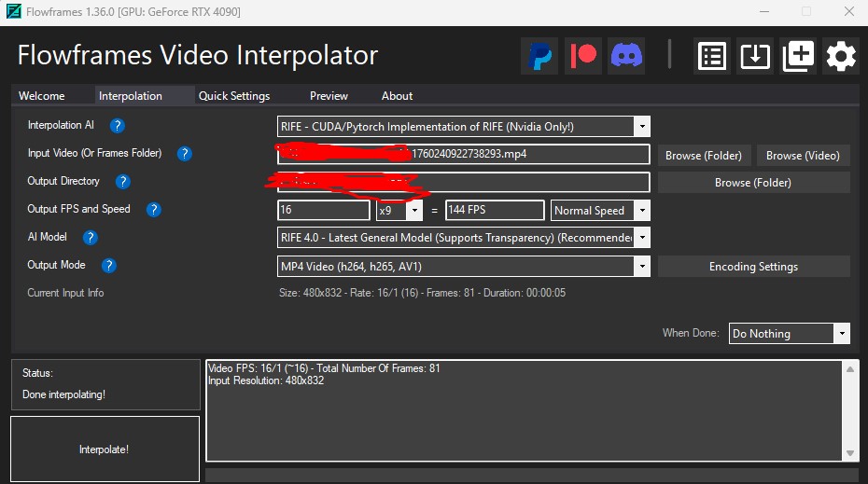868x484 pixels.
Task: Focus the input video path field
Action: [463, 154]
